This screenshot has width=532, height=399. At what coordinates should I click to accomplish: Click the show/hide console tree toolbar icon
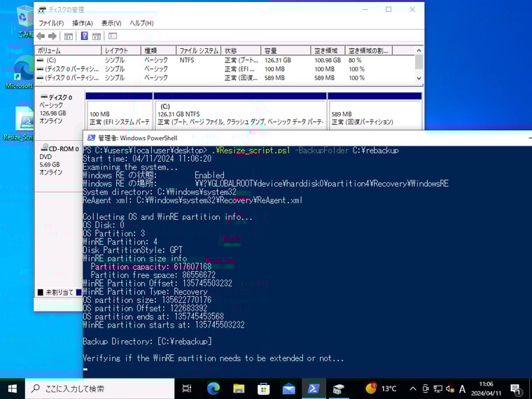[x=69, y=36]
